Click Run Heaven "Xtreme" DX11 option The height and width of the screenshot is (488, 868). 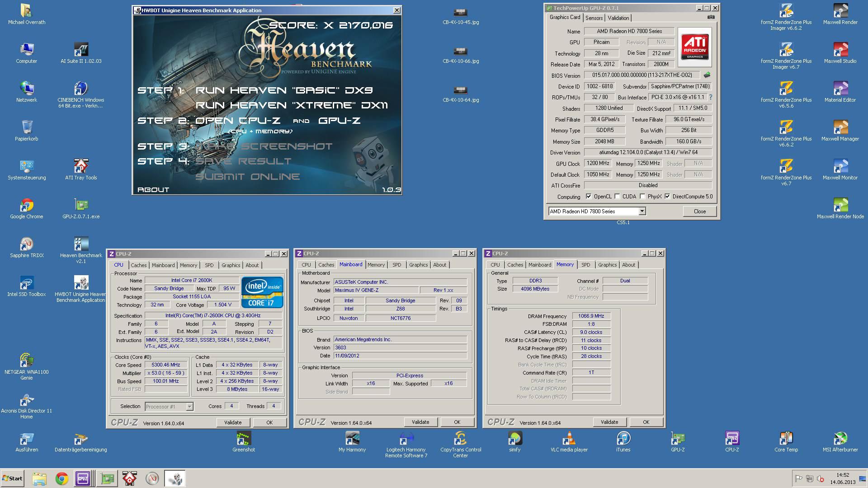[x=292, y=105]
